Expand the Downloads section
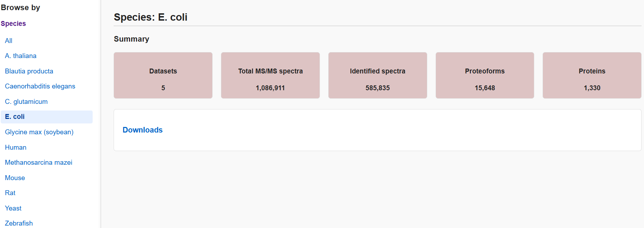This screenshot has height=228, width=644. (143, 130)
